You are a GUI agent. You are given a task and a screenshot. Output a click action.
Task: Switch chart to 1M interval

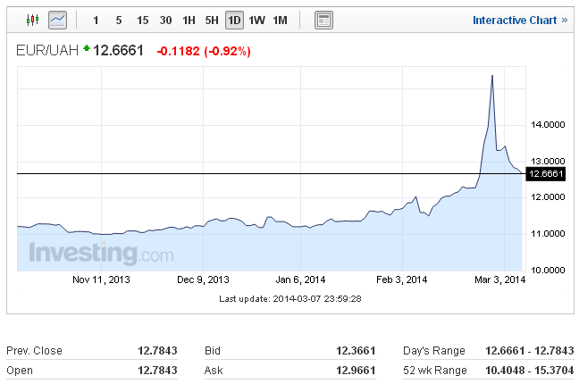coord(281,20)
